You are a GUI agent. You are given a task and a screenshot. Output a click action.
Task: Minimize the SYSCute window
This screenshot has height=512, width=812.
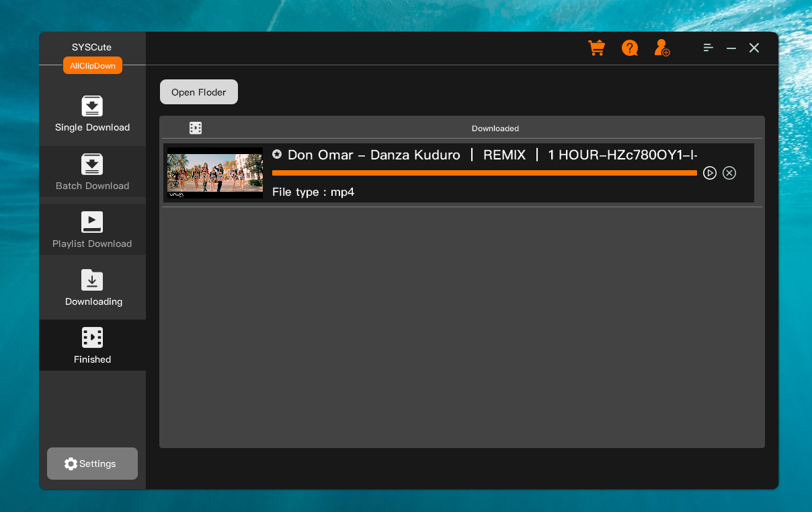pyautogui.click(x=731, y=48)
